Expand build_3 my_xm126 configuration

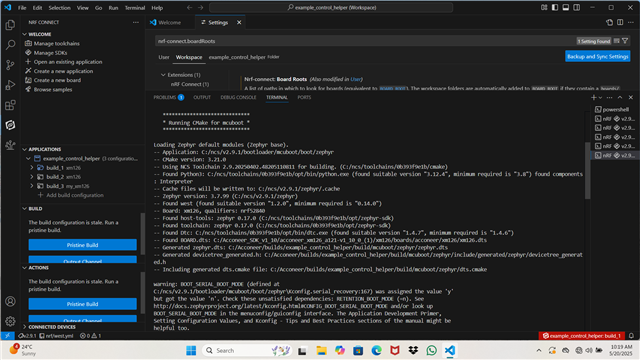click(32, 186)
